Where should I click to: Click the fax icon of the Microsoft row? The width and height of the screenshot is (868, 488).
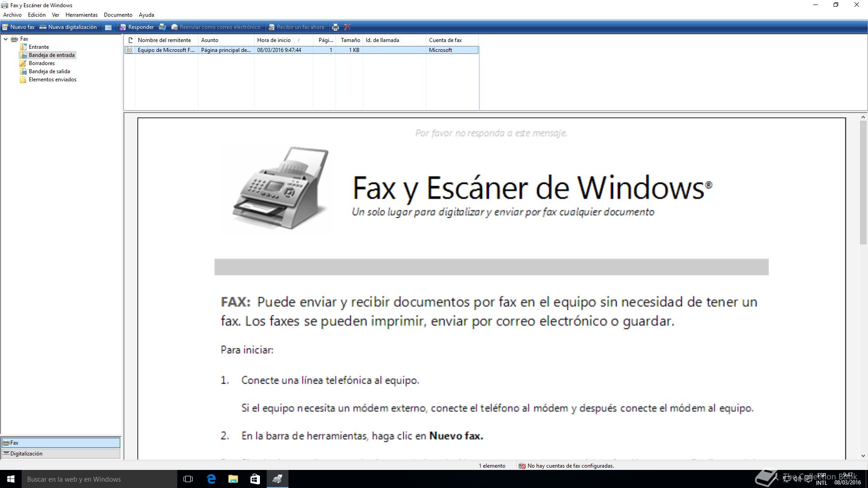pos(130,50)
